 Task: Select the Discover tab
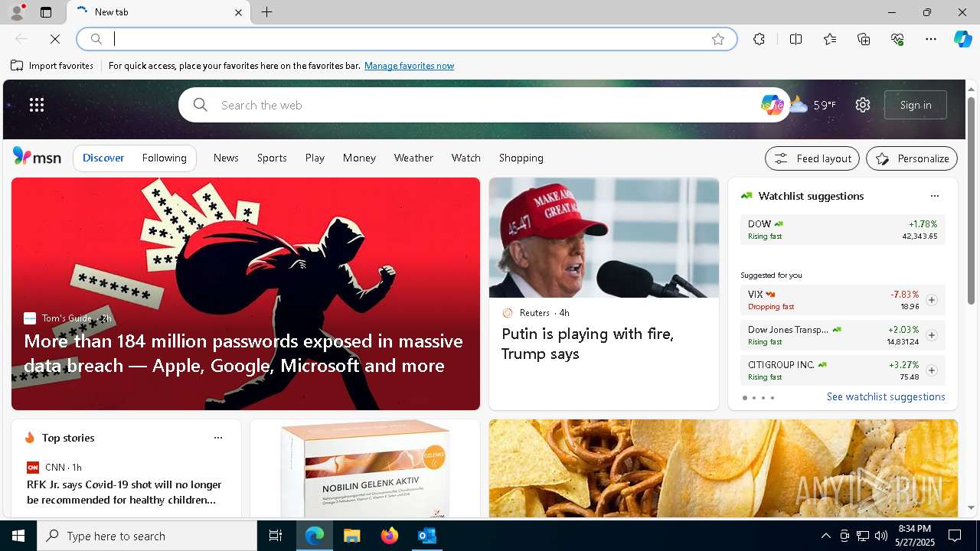tap(103, 158)
